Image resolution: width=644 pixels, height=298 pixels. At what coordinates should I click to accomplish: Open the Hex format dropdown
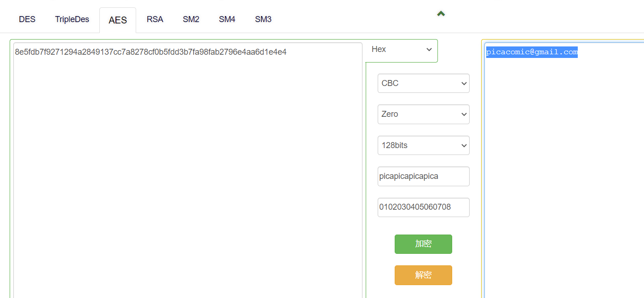401,50
